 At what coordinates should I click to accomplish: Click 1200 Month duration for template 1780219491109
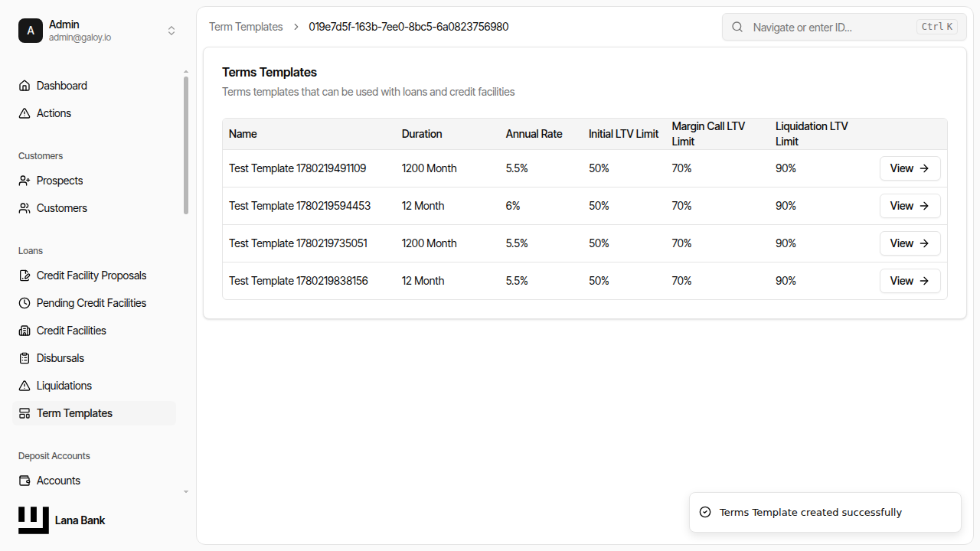coord(429,168)
